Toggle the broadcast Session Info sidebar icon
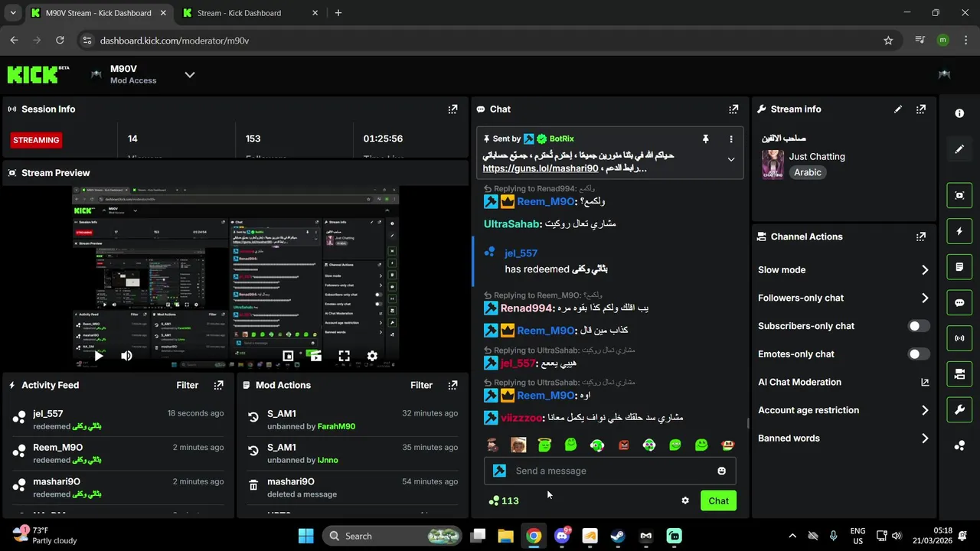The height and width of the screenshot is (551, 980). point(959,338)
